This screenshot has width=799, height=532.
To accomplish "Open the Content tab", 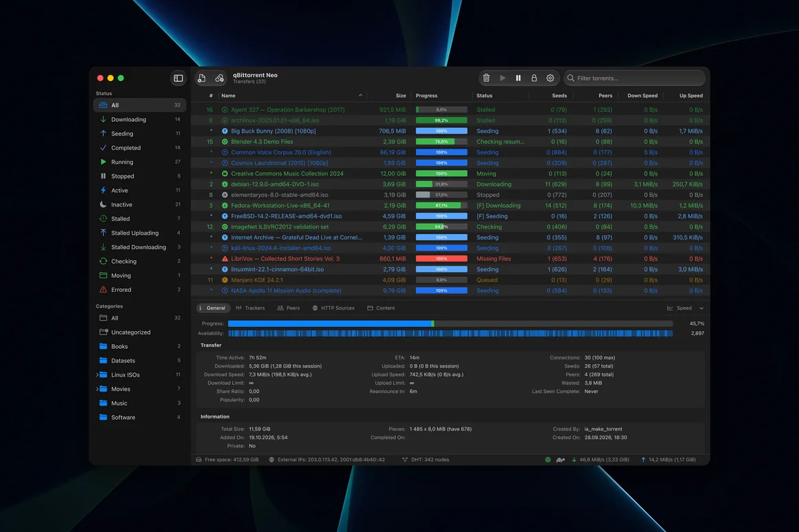I will tap(381, 308).
